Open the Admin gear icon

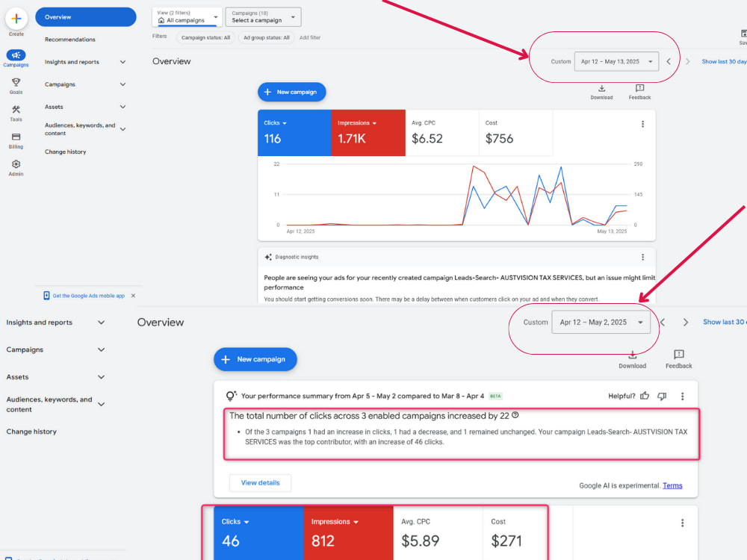pyautogui.click(x=16, y=164)
